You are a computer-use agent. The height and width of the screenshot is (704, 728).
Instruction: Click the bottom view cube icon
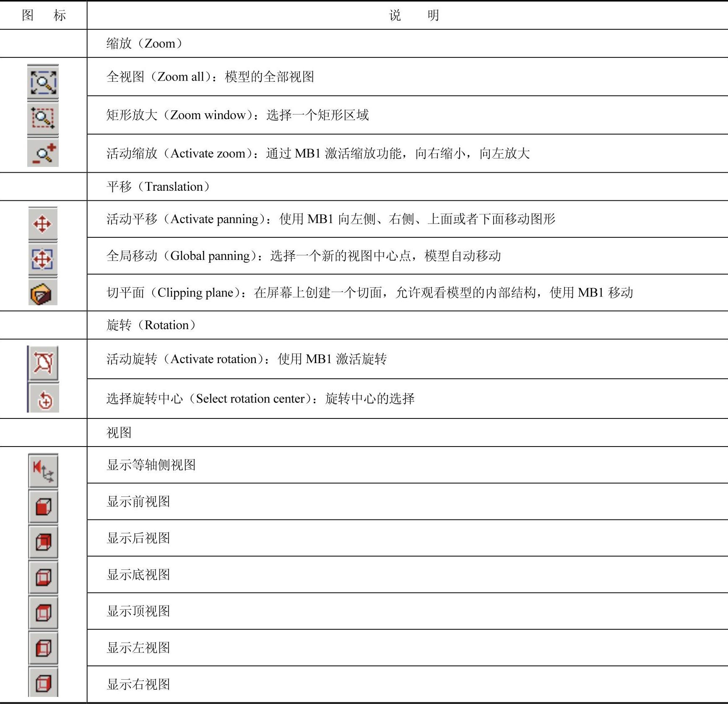tap(43, 578)
